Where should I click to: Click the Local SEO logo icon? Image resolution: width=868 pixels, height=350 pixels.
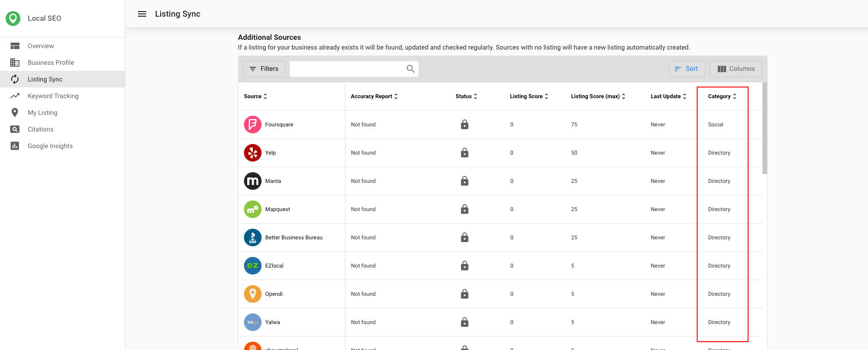pyautogui.click(x=13, y=19)
